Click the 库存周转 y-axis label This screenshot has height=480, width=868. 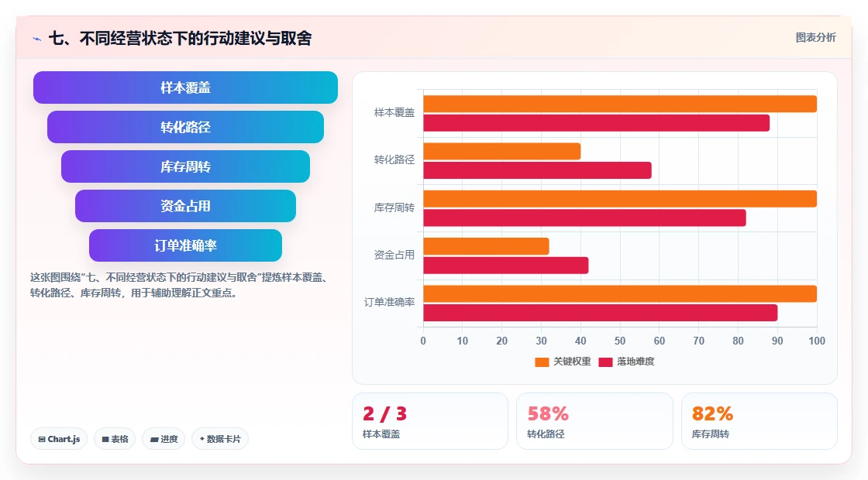[x=394, y=208]
